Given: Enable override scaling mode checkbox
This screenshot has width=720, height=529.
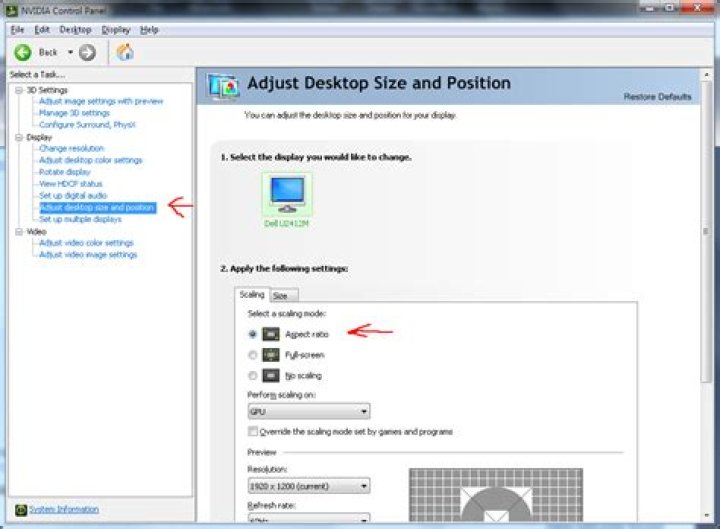Looking at the screenshot, I should [253, 431].
